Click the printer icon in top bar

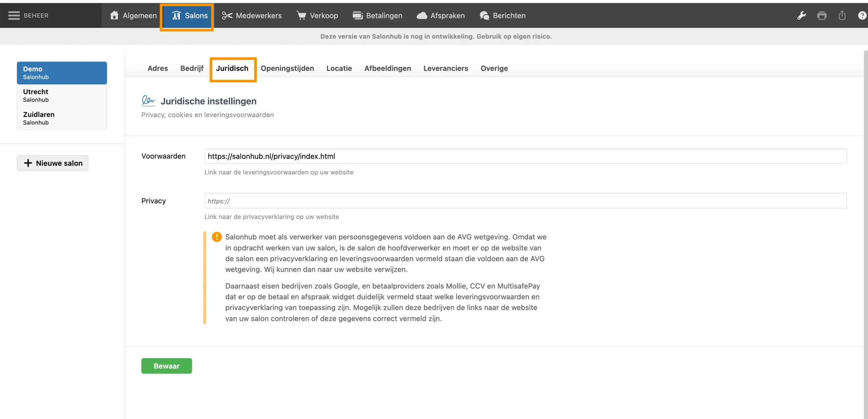tap(822, 16)
